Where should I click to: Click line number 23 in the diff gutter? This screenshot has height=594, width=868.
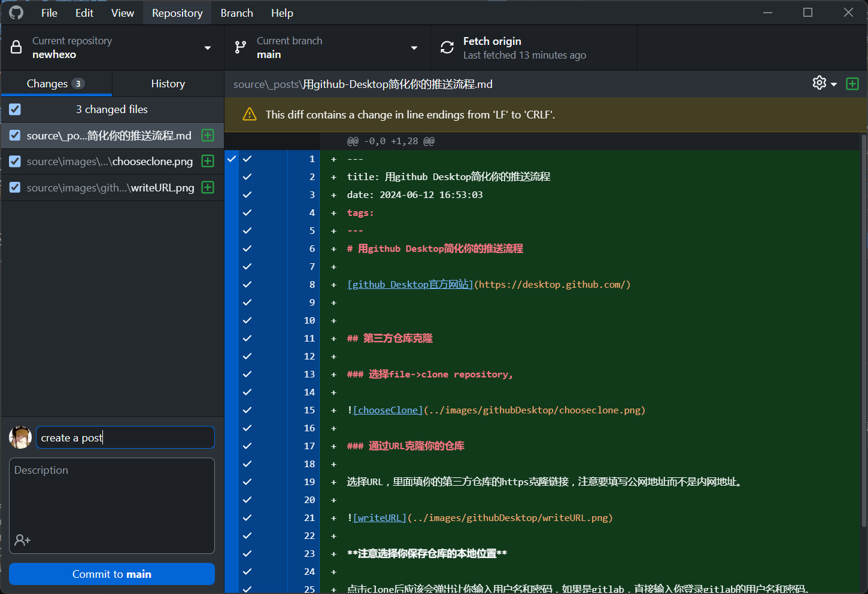tap(309, 553)
